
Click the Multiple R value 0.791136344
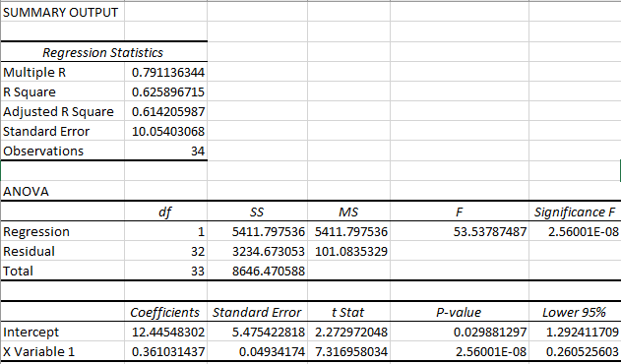click(x=165, y=72)
